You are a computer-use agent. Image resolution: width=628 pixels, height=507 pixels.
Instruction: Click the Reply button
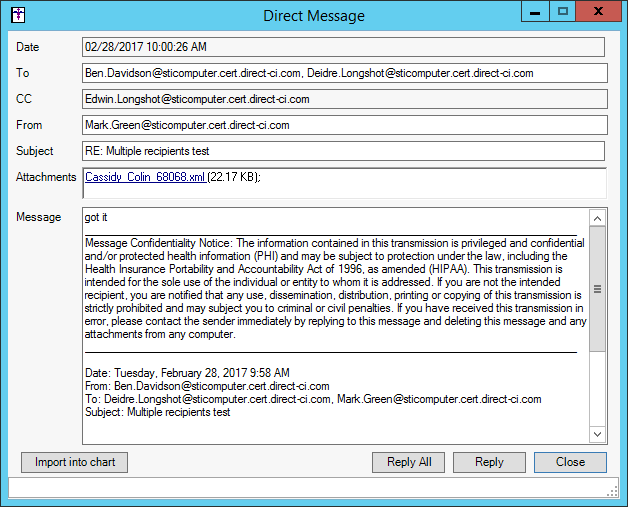[x=489, y=462]
